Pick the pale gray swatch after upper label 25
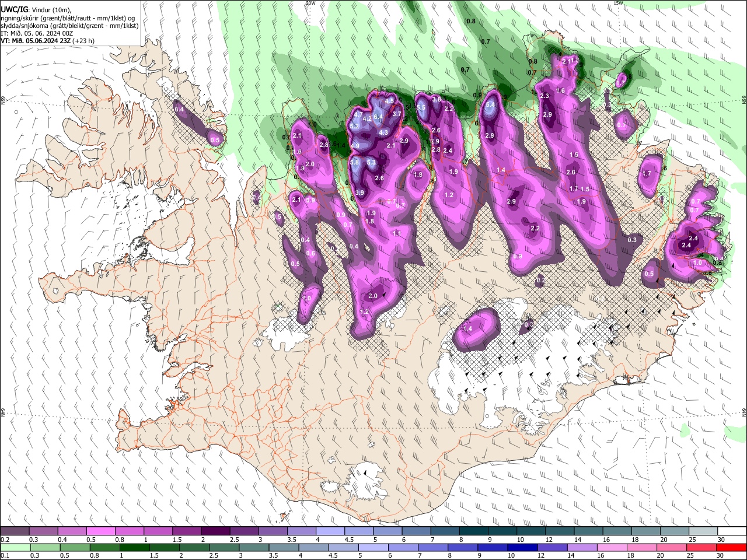 pos(703,531)
